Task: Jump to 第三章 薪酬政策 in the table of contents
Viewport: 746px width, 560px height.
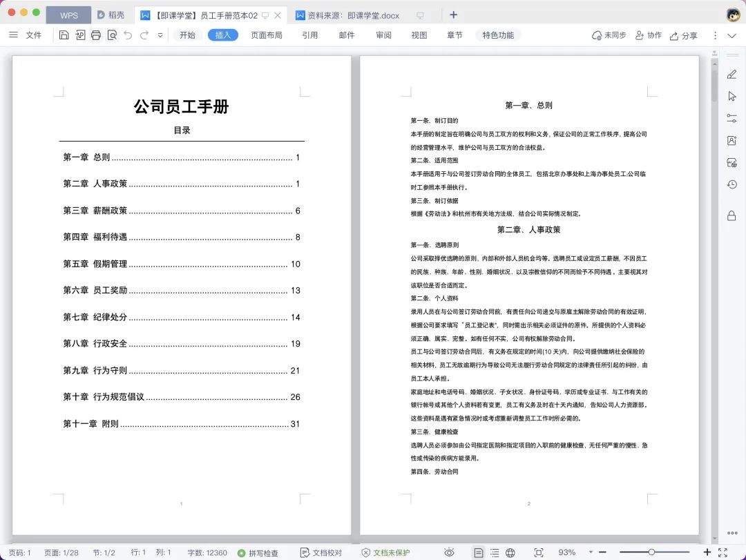Action: tap(182, 211)
